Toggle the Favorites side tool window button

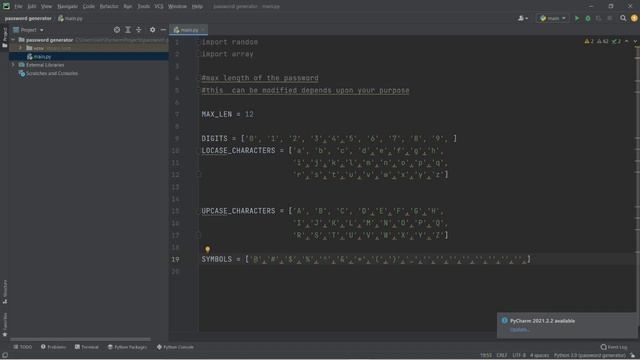coord(4,324)
